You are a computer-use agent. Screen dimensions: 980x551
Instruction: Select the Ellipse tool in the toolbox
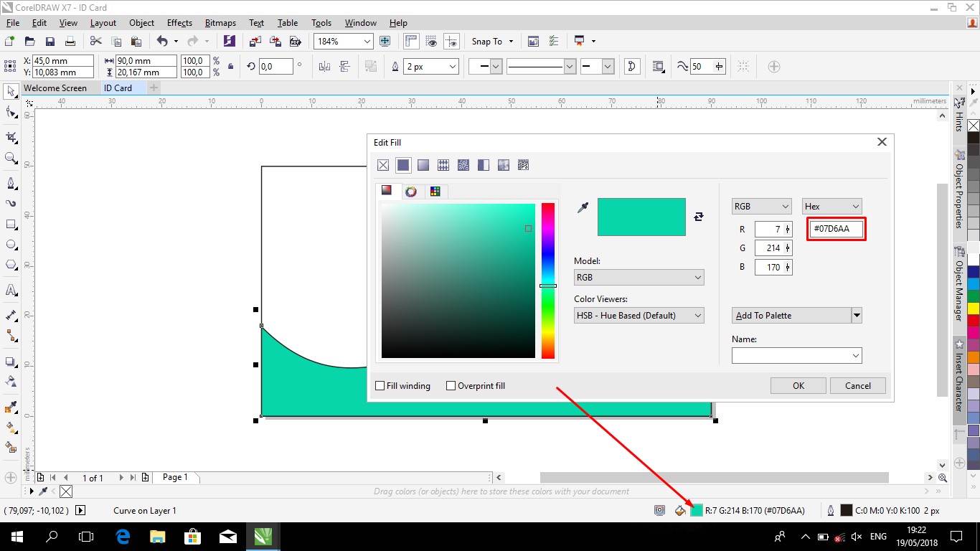pyautogui.click(x=11, y=245)
